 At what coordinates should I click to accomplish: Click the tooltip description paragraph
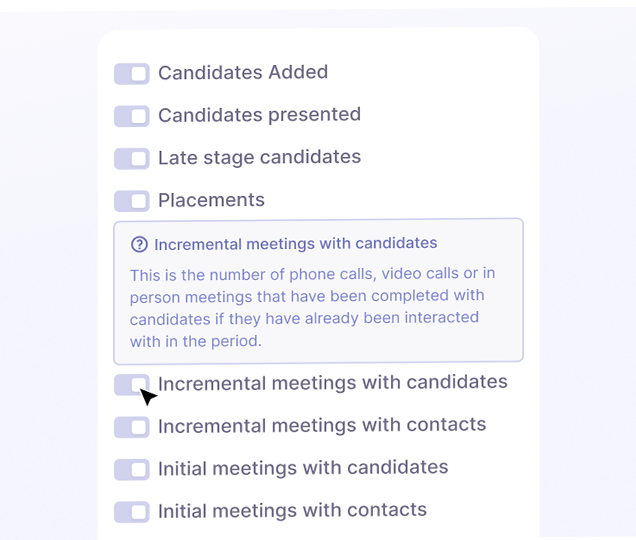(312, 307)
